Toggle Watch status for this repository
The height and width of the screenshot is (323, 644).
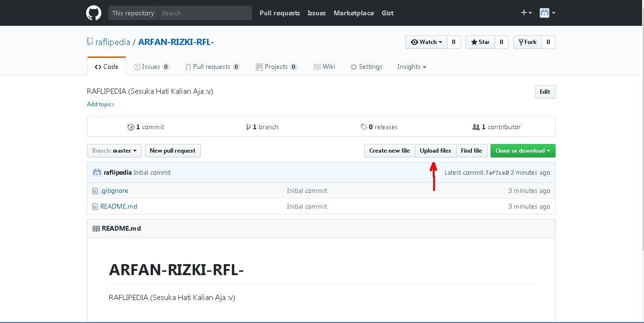pos(425,42)
